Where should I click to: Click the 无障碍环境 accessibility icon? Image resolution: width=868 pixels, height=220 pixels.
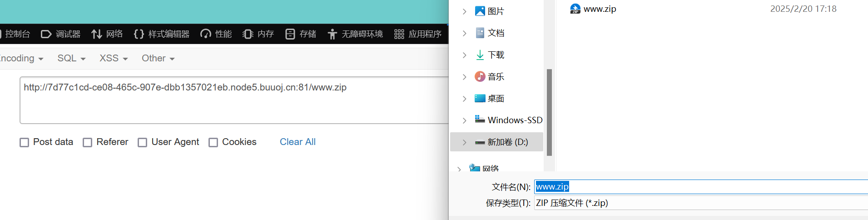tap(332, 34)
